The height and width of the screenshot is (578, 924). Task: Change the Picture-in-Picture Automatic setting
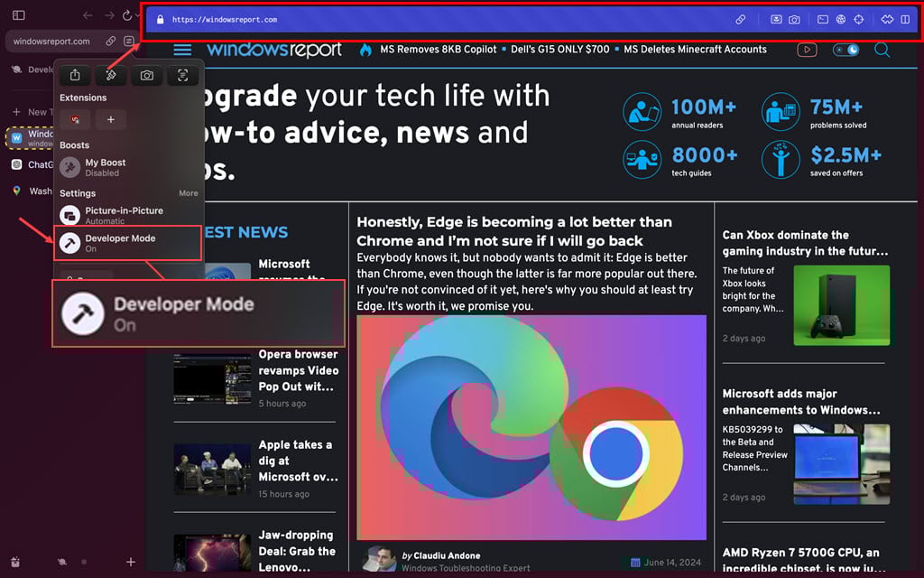click(128, 215)
